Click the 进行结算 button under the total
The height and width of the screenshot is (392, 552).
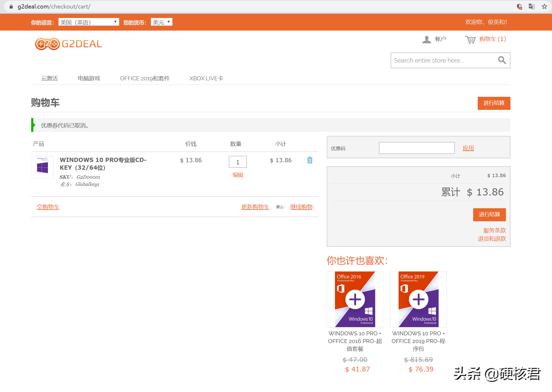pyautogui.click(x=489, y=215)
